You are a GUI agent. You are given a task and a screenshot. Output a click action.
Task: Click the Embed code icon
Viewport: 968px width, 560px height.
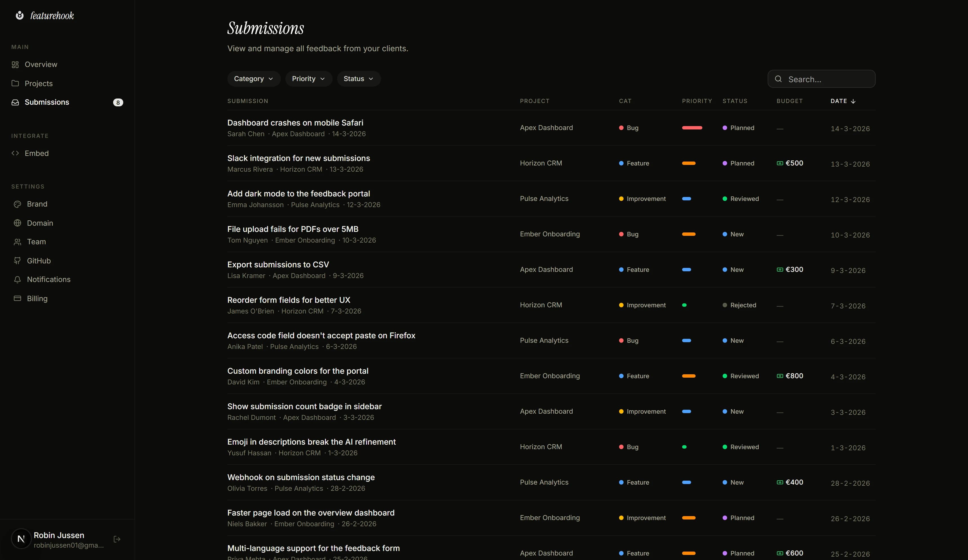point(15,153)
